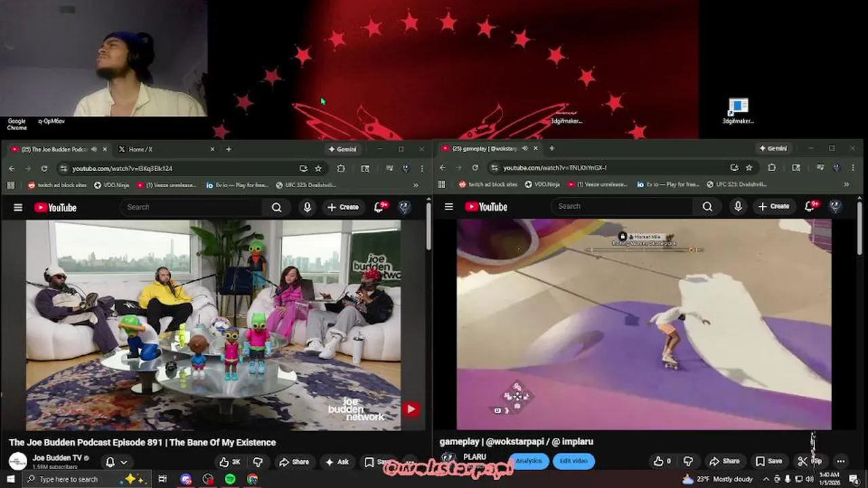868x488 pixels.
Task: Click search magnifier button in right YouTube
Action: (707, 207)
